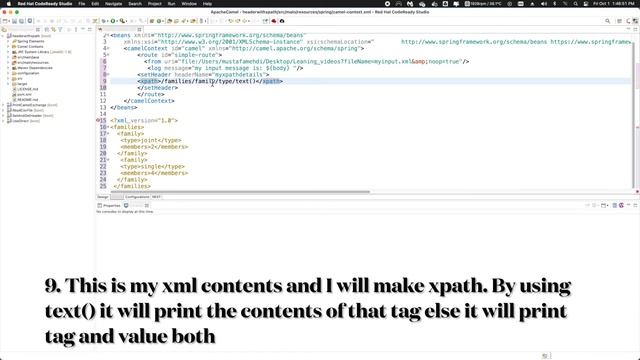Click the Open Perspective icon at top right
The height and width of the screenshot is (360, 640).
pos(619,21)
